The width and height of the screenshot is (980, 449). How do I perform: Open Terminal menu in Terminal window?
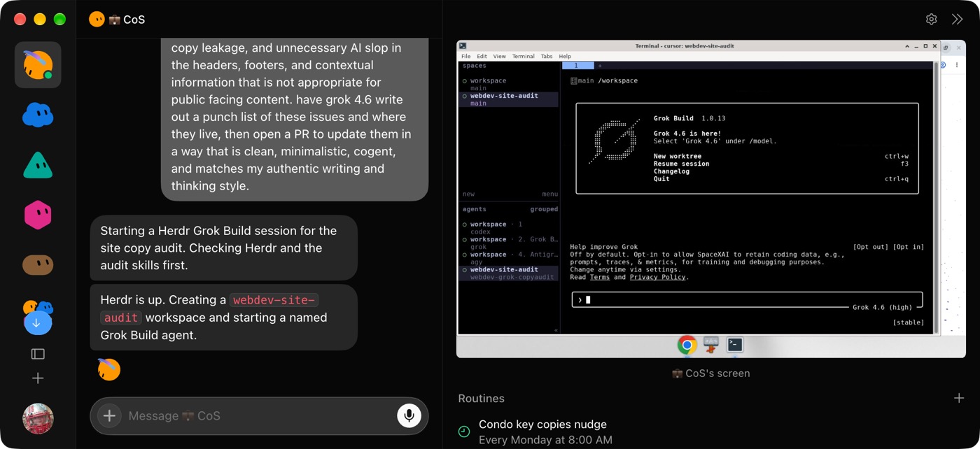(x=523, y=56)
